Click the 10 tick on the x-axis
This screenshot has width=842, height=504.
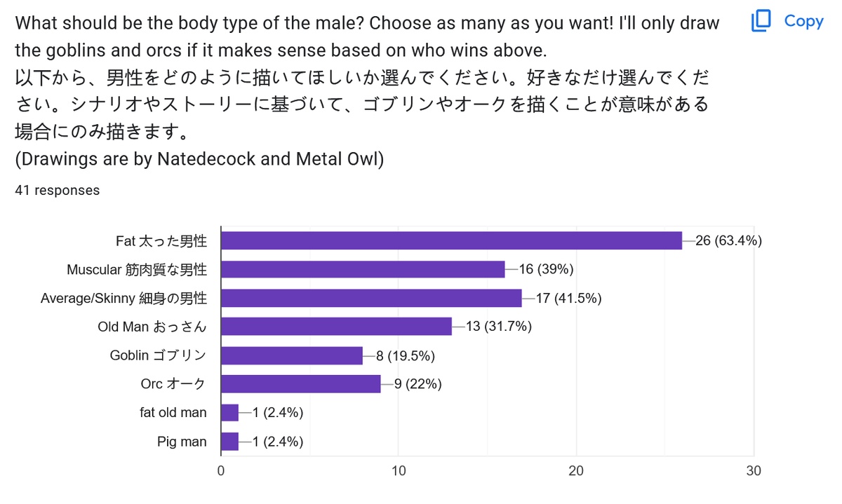point(399,471)
